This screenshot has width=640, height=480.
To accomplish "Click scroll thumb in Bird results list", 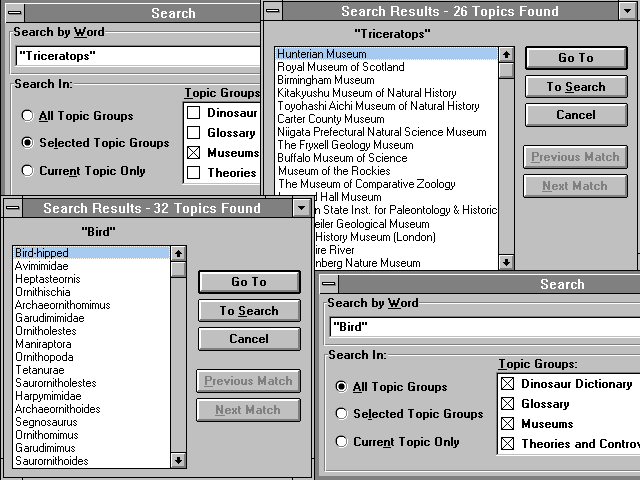I will click(178, 269).
